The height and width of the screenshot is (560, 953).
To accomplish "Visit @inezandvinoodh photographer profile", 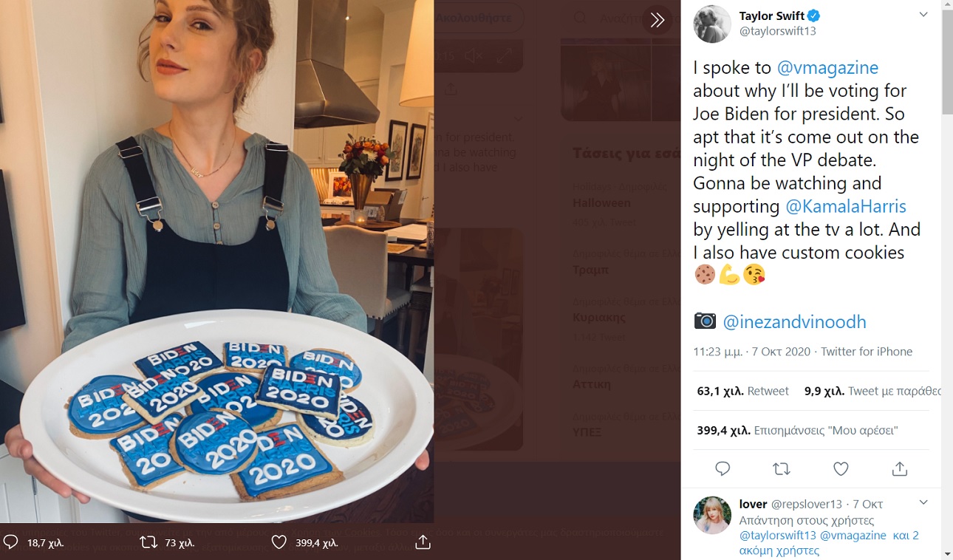I will (x=794, y=322).
